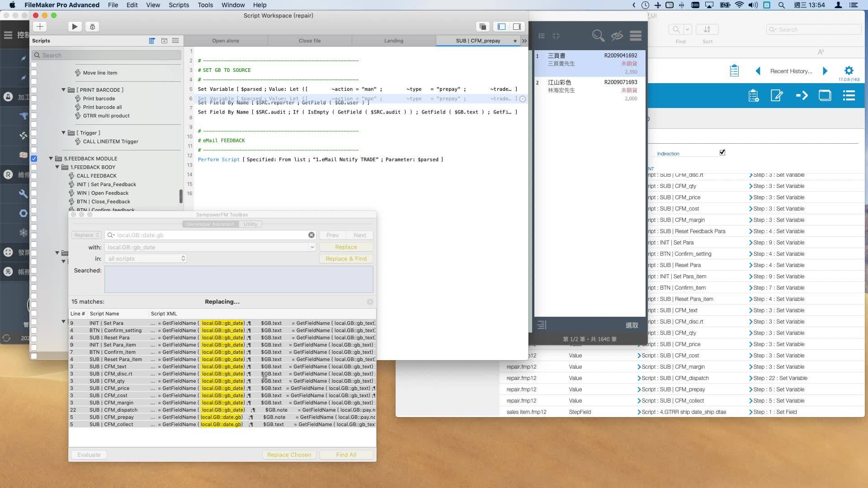Viewport: 868px width, 488px height.
Task: Click the Sort icon in the background toolbar
Action: click(x=707, y=29)
